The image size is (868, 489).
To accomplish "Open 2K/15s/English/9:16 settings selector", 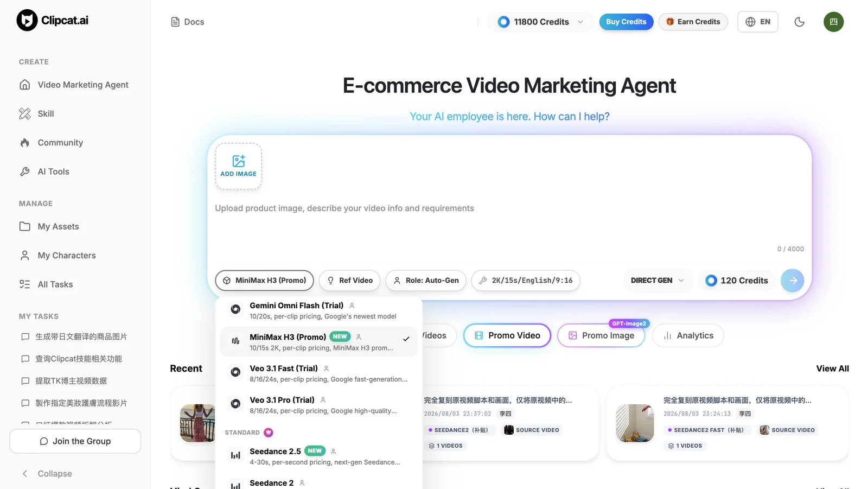I will [x=526, y=281].
